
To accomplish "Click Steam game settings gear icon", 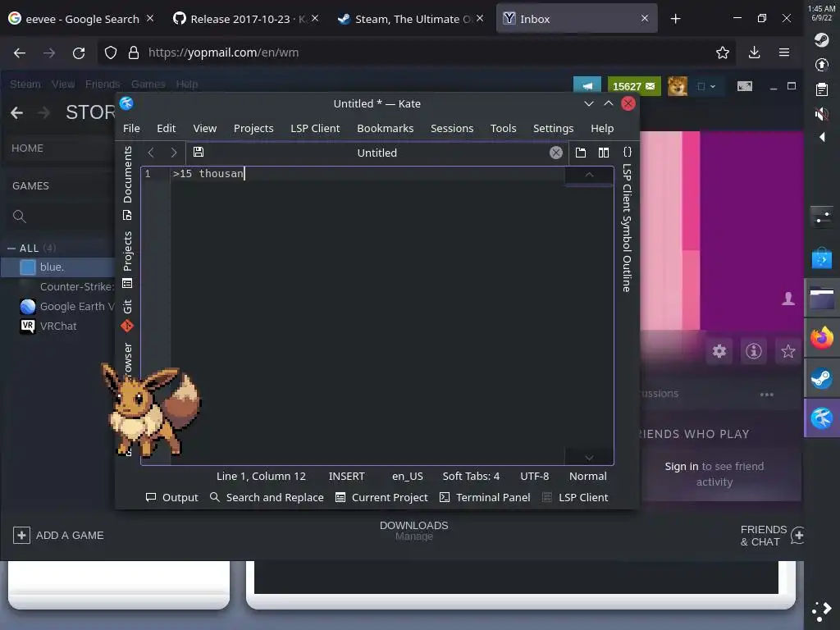I will tap(719, 351).
